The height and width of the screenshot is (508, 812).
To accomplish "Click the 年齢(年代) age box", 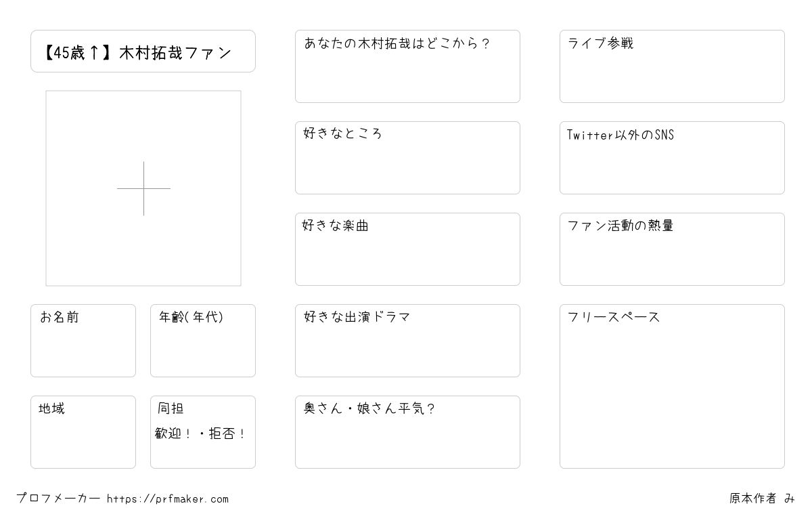I will tap(203, 341).
